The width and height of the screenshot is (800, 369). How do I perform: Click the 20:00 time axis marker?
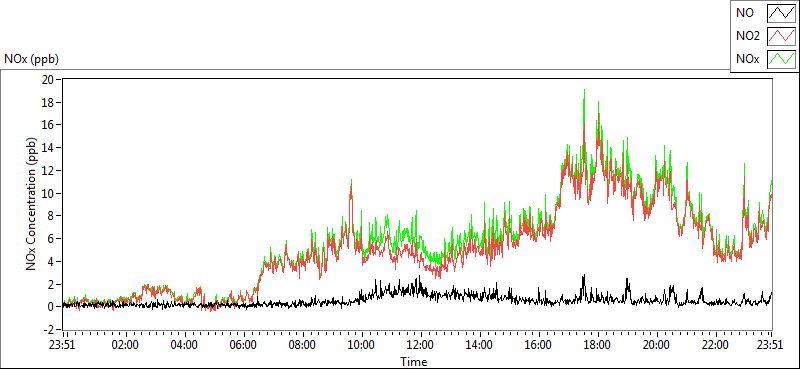tap(657, 344)
